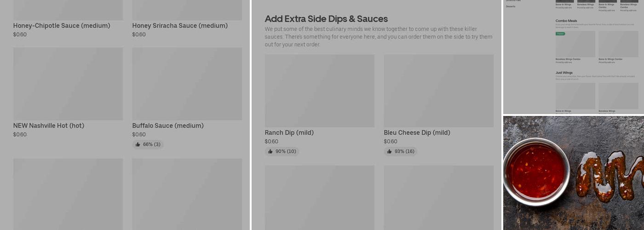Viewport: 644px width, 230px height.
Task: Open the Buffalo Sauce (medium) image tile
Action: (x=187, y=84)
